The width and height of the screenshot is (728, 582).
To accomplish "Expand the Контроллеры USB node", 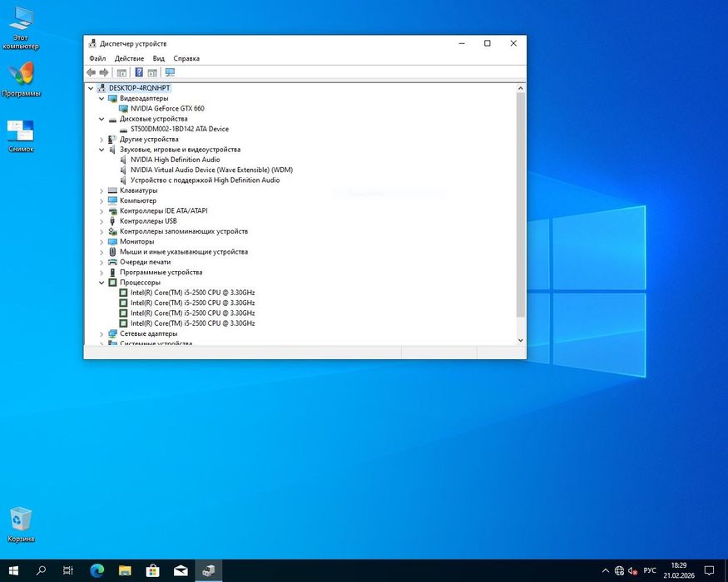I will pos(102,221).
